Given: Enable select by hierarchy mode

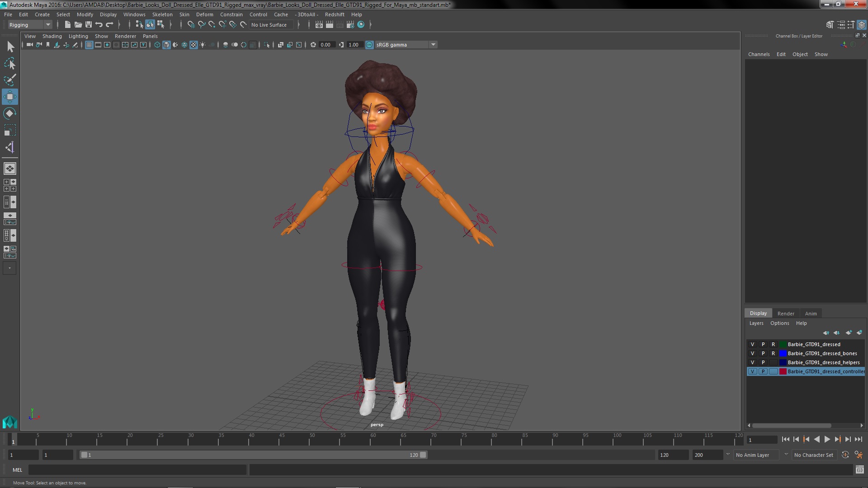Looking at the screenshot, I should coord(139,24).
